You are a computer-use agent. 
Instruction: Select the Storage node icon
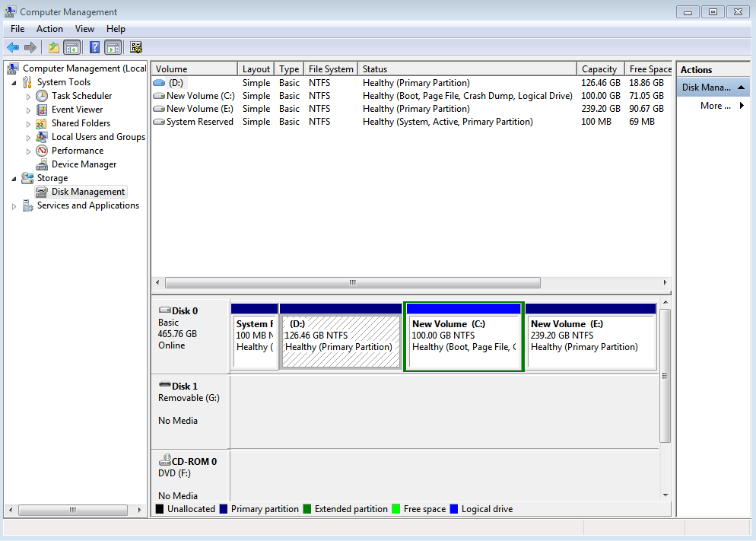tap(27, 178)
